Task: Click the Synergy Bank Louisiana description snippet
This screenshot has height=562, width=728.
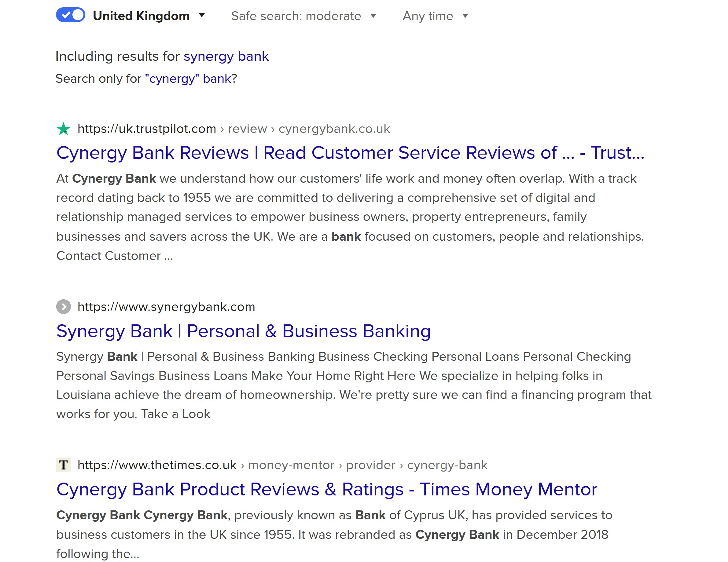Action: click(x=354, y=385)
